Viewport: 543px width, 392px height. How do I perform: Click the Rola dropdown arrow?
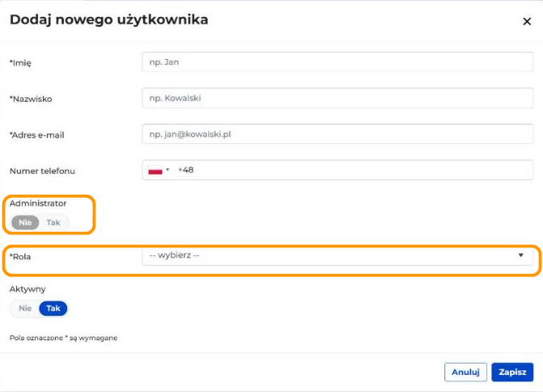520,255
